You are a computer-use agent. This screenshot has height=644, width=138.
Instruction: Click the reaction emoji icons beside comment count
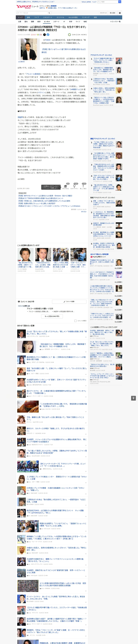(40, 35)
